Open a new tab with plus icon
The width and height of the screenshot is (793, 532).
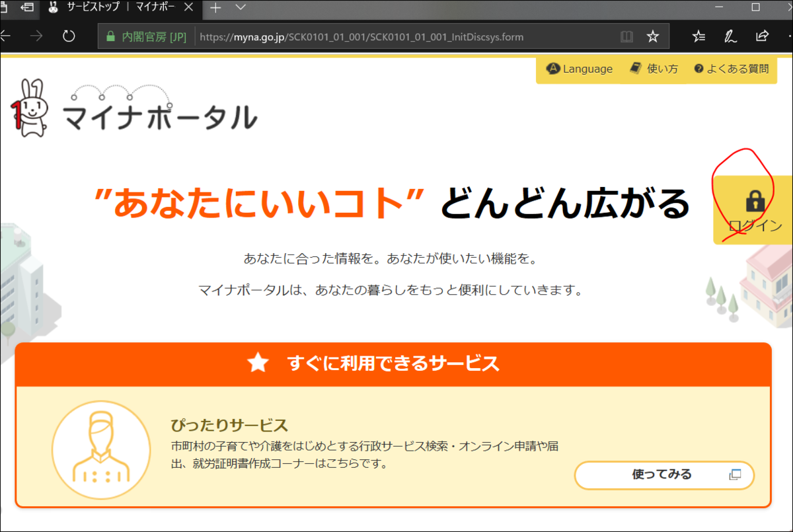215,8
